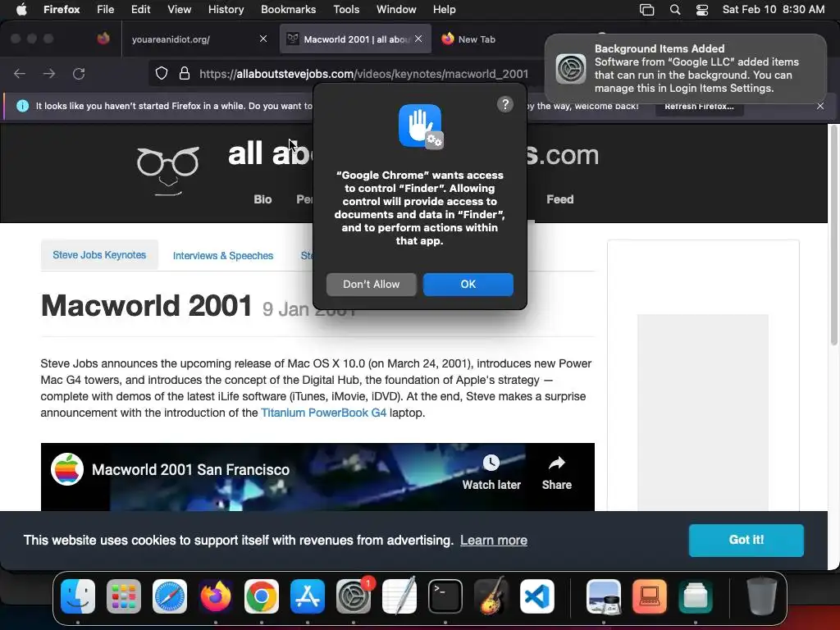Open the Window menu
Screen dimensions: 840x630
396,9
